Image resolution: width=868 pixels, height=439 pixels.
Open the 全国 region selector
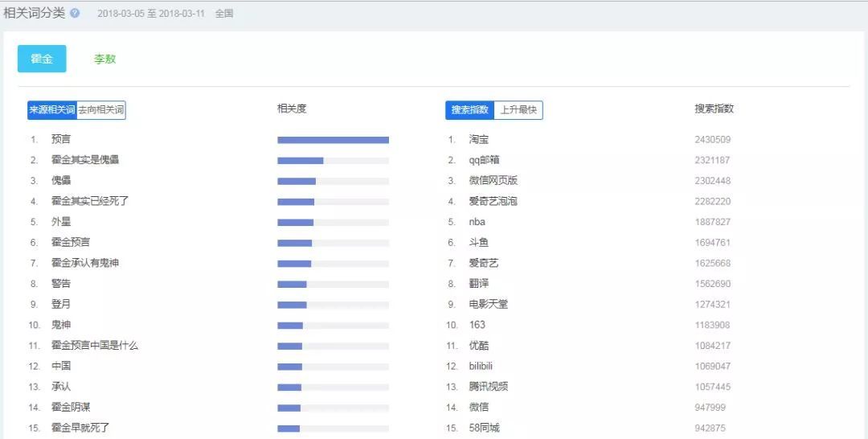tap(224, 14)
